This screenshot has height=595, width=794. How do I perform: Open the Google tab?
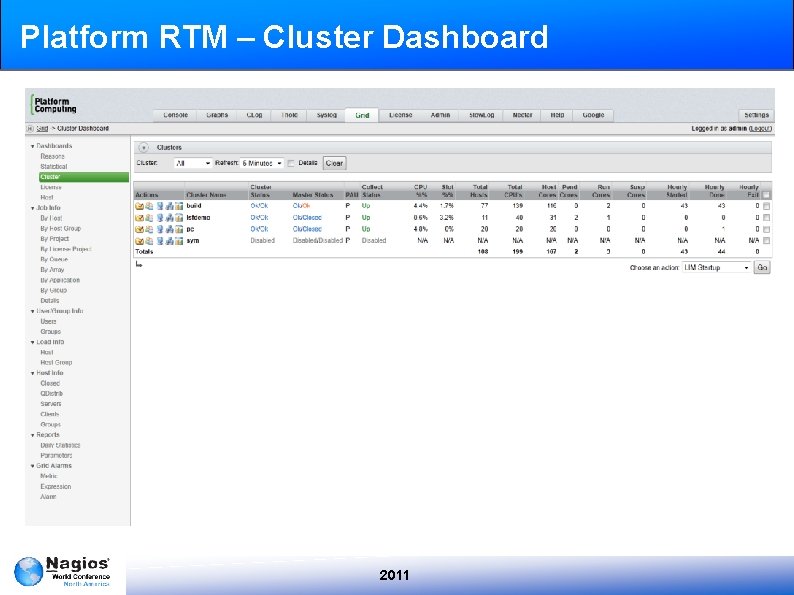click(593, 115)
